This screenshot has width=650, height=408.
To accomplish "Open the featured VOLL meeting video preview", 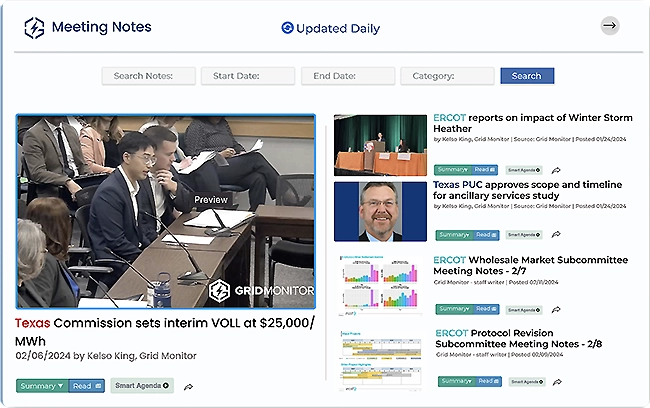I will [166, 211].
